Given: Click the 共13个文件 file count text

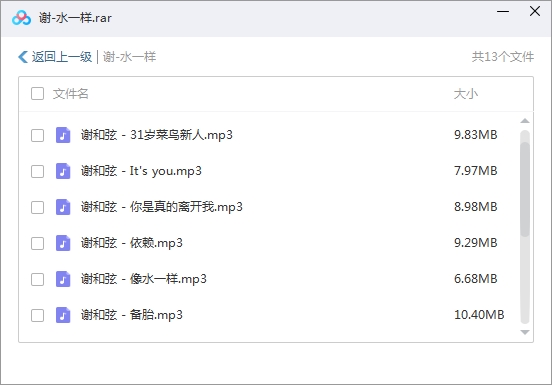Looking at the screenshot, I should pos(503,57).
